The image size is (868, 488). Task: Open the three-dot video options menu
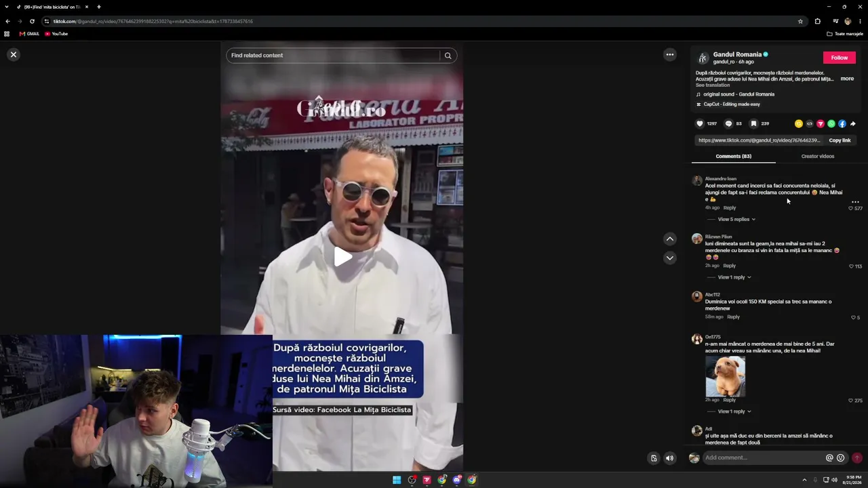click(x=670, y=55)
